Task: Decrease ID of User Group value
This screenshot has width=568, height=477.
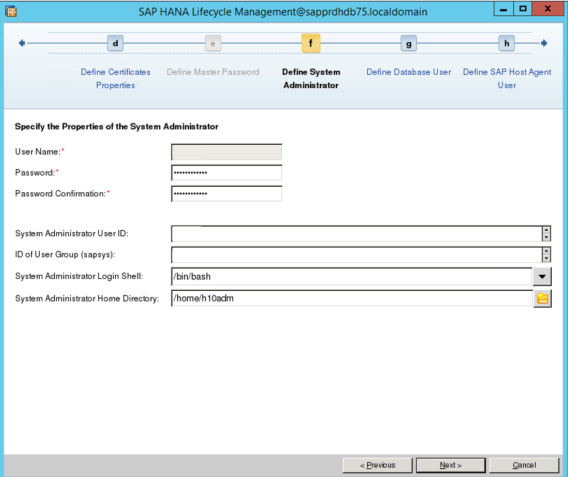Action: [x=546, y=258]
